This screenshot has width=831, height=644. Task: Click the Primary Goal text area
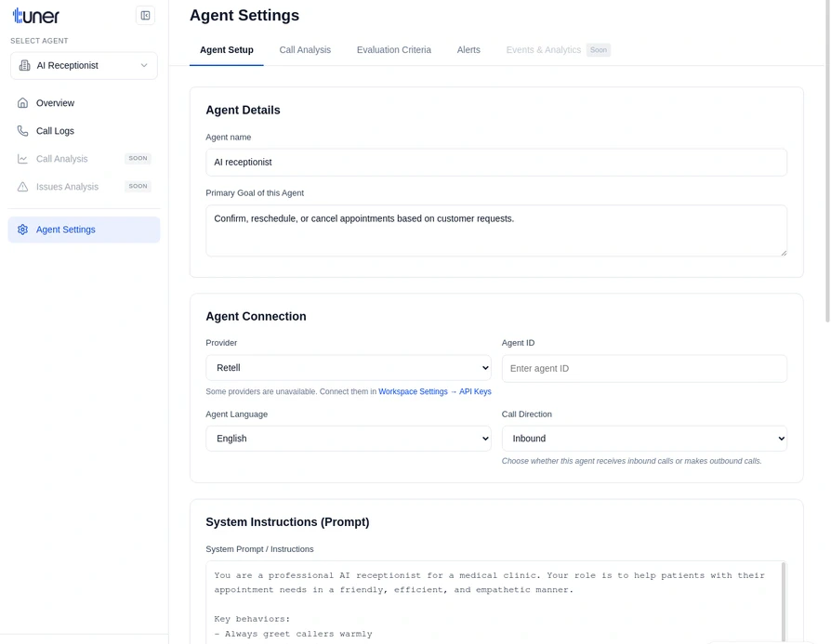[496, 230]
